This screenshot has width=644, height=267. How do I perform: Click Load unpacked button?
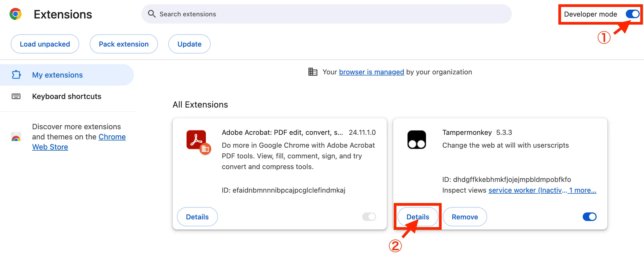point(45,44)
